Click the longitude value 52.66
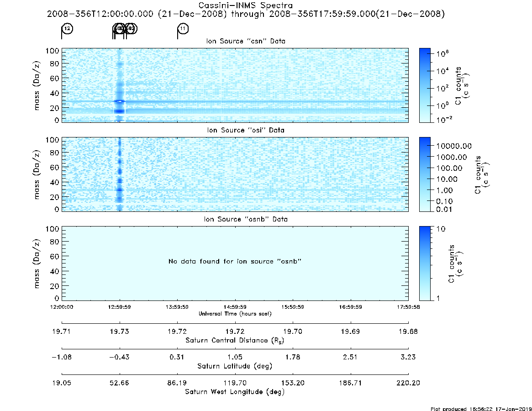 pyautogui.click(x=120, y=383)
